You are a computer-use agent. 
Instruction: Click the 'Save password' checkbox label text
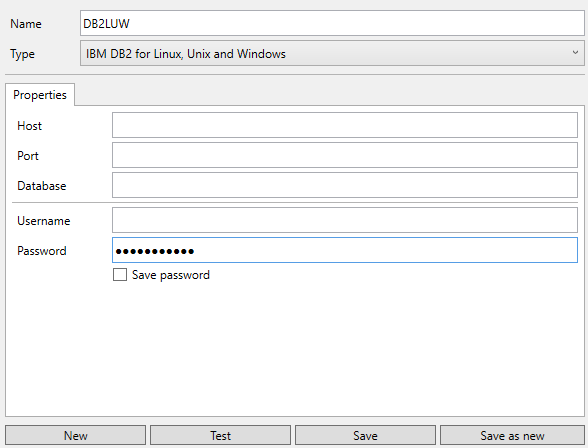click(x=171, y=275)
